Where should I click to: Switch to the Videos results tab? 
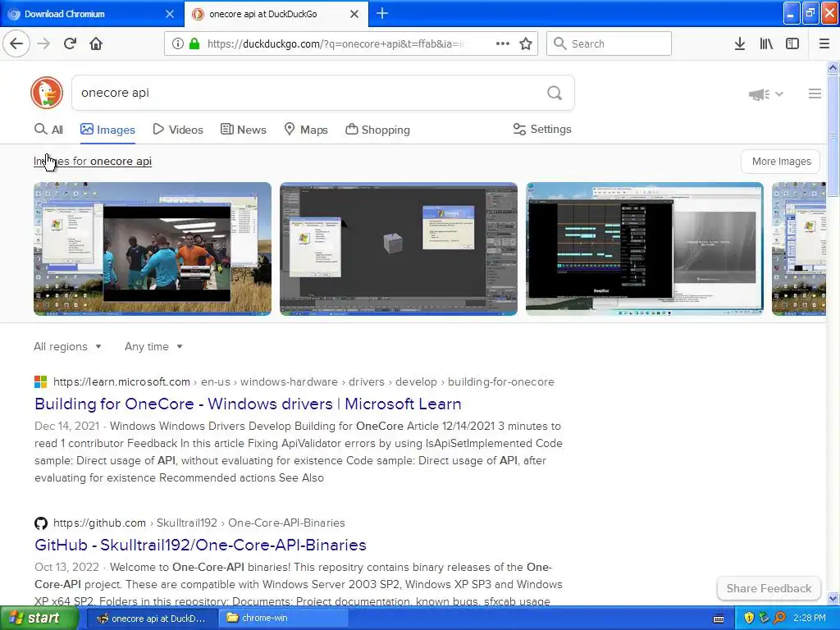pos(178,130)
